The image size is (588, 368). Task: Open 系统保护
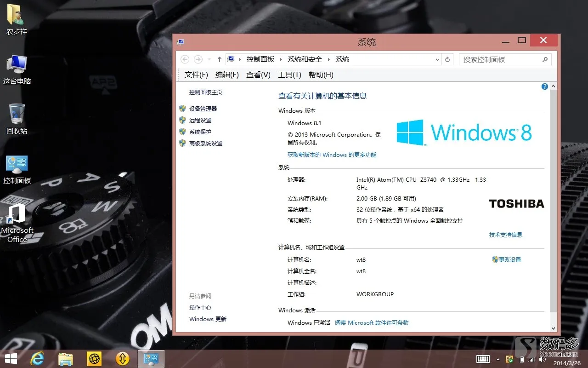[x=200, y=132]
